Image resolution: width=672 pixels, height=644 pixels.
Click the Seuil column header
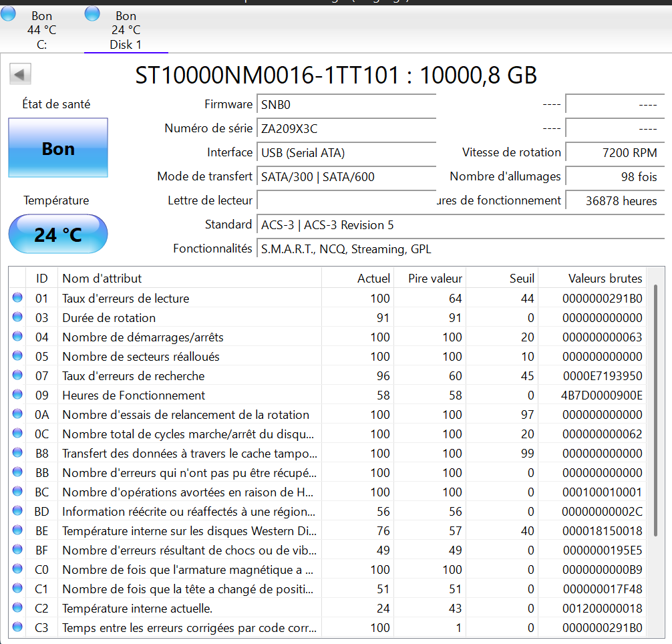[502, 278]
